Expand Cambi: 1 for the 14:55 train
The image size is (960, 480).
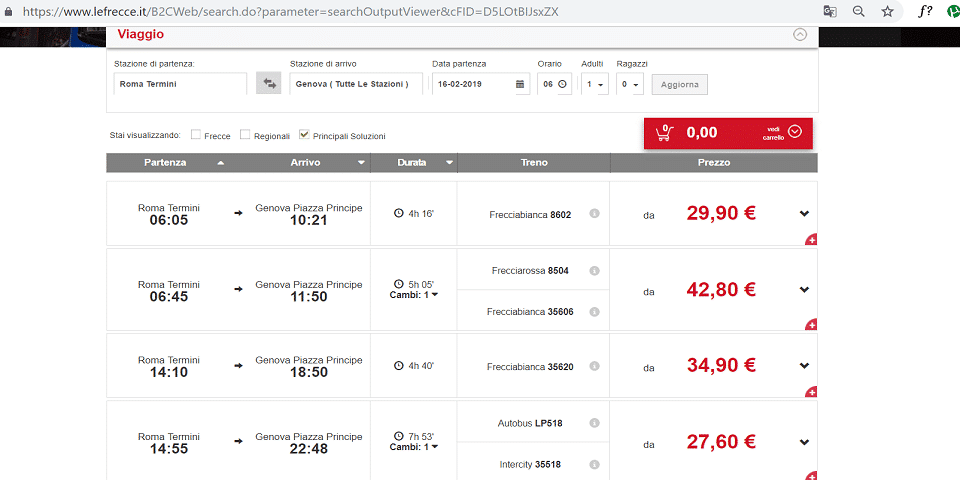414,447
